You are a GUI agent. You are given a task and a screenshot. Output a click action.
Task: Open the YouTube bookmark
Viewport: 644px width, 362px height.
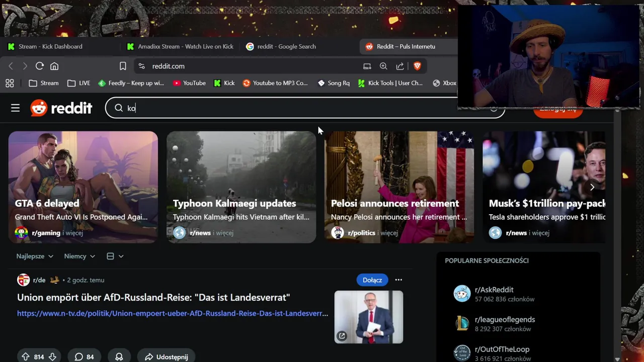click(189, 83)
